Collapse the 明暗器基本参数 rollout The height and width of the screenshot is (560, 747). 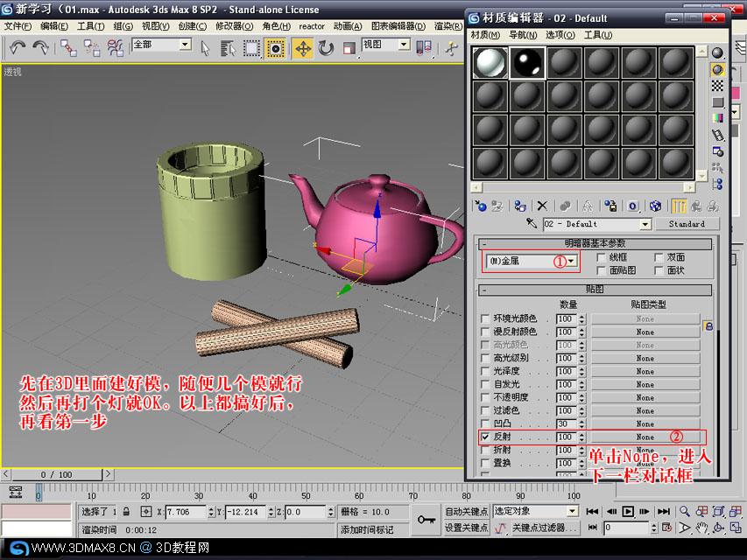(x=595, y=244)
